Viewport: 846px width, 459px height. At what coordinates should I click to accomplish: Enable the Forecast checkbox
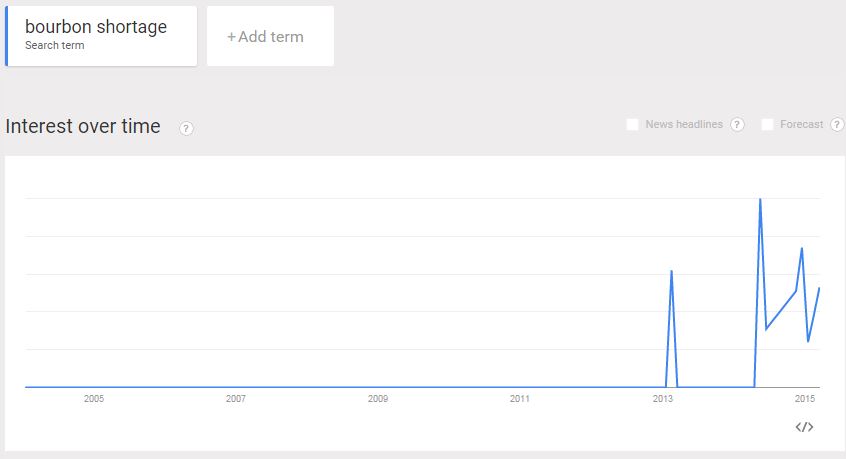point(767,125)
